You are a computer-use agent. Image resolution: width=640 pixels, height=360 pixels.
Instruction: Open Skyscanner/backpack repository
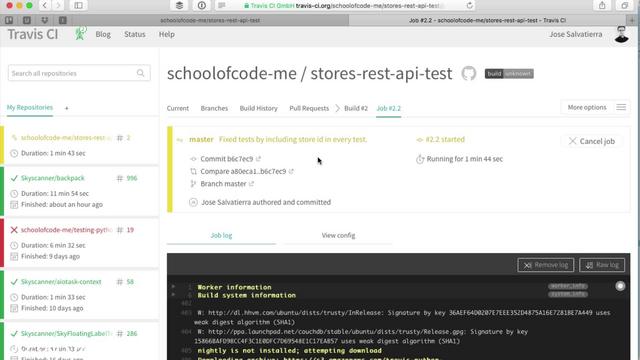point(53,178)
